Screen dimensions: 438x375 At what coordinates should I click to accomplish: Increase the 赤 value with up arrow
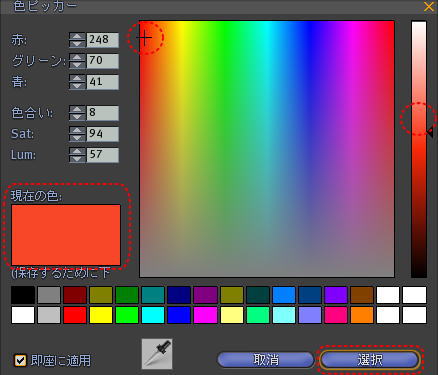(x=77, y=36)
